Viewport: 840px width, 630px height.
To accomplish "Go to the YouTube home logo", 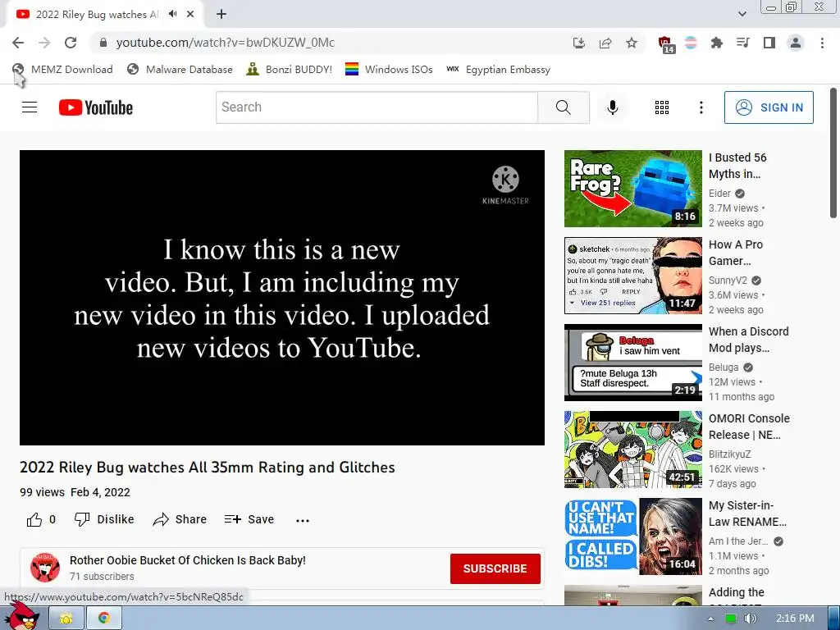I will coord(96,107).
